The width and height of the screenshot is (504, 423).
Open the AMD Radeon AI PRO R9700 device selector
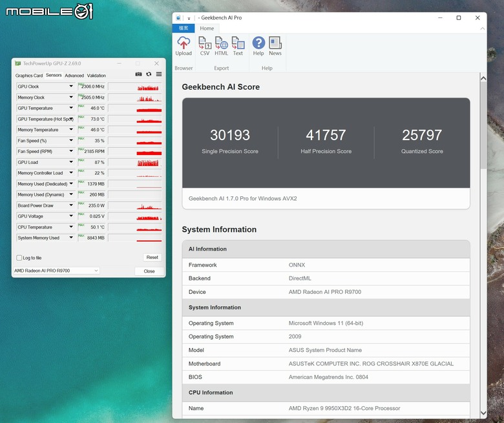[x=56, y=271]
